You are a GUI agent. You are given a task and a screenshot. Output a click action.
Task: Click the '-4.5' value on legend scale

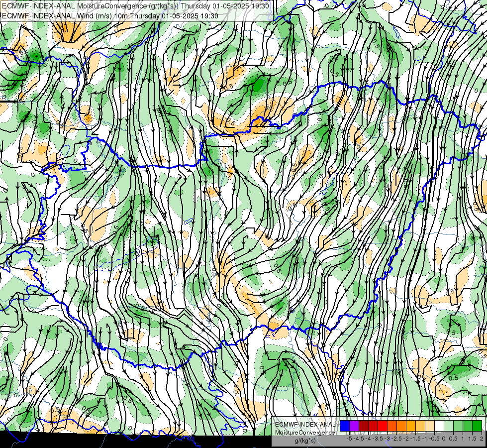359,439
